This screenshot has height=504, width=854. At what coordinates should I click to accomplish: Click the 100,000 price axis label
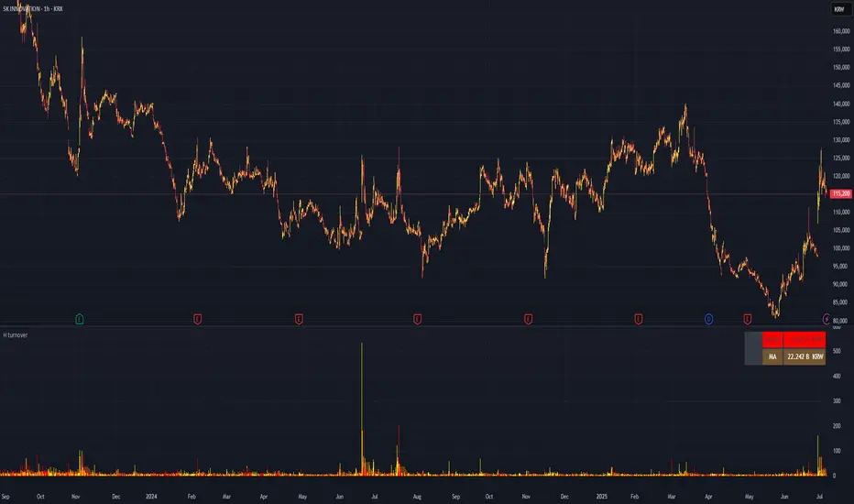841,248
